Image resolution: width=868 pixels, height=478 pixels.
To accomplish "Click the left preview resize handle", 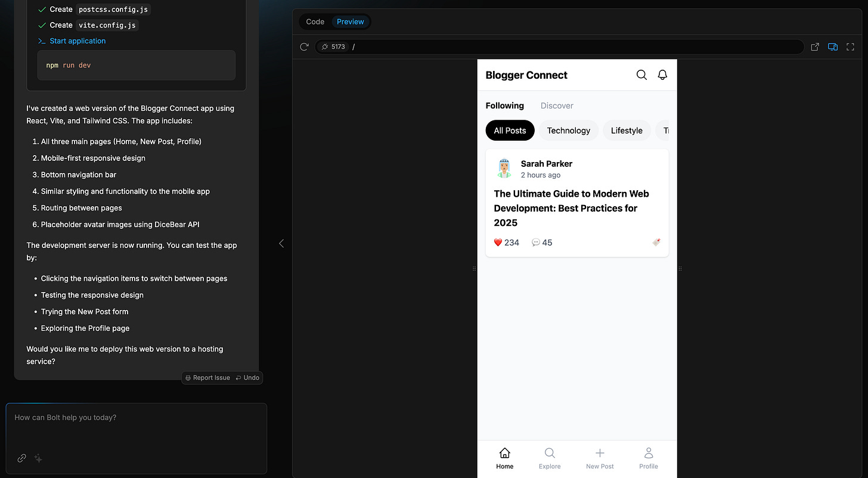I will click(x=474, y=269).
